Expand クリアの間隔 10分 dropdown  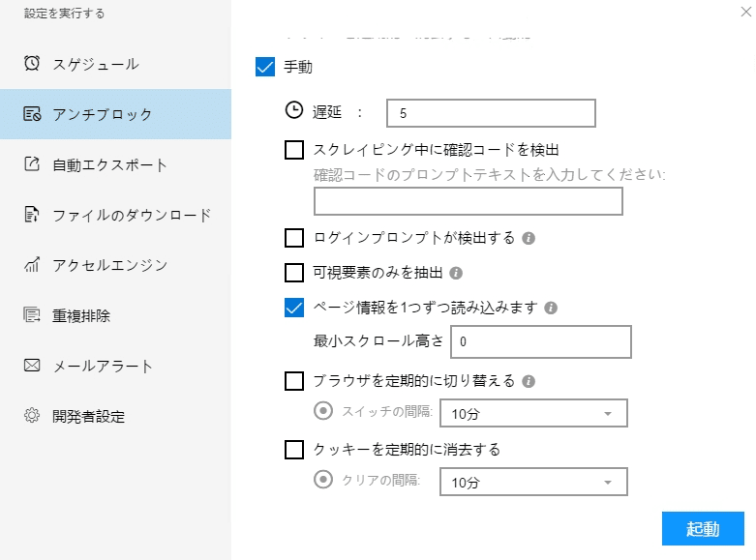532,482
